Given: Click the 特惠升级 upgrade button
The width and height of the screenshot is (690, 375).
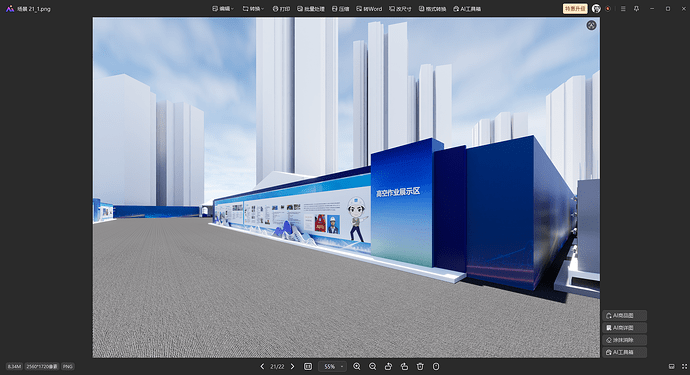Looking at the screenshot, I should pos(575,8).
